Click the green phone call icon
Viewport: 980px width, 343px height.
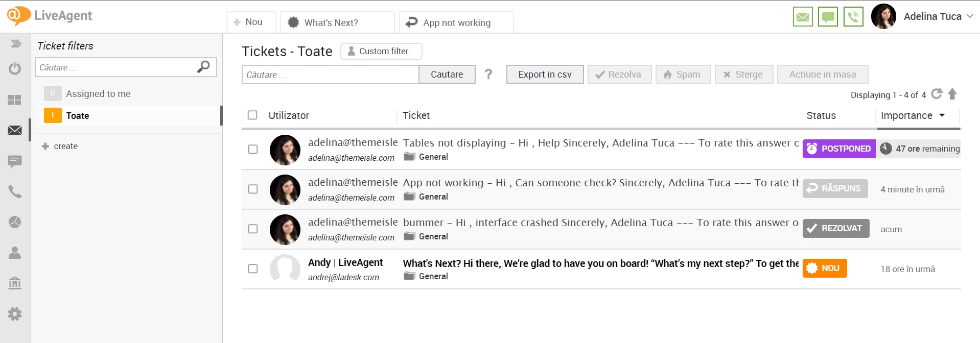853,17
